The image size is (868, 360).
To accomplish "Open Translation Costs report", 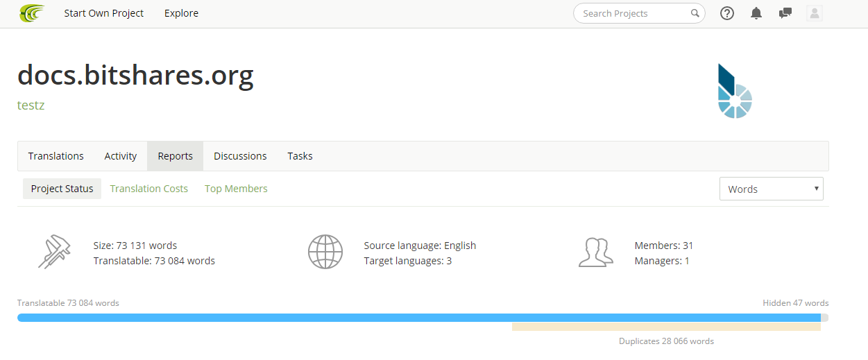I will pyautogui.click(x=149, y=189).
